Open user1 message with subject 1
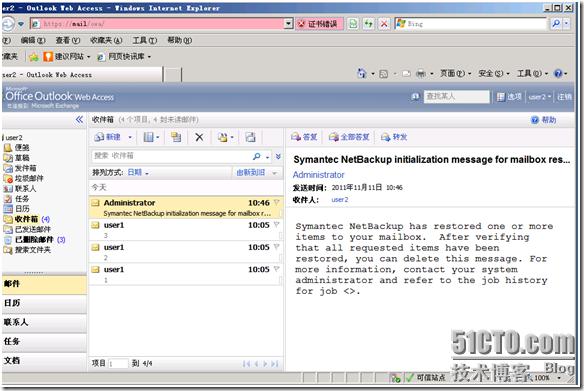 click(186, 274)
